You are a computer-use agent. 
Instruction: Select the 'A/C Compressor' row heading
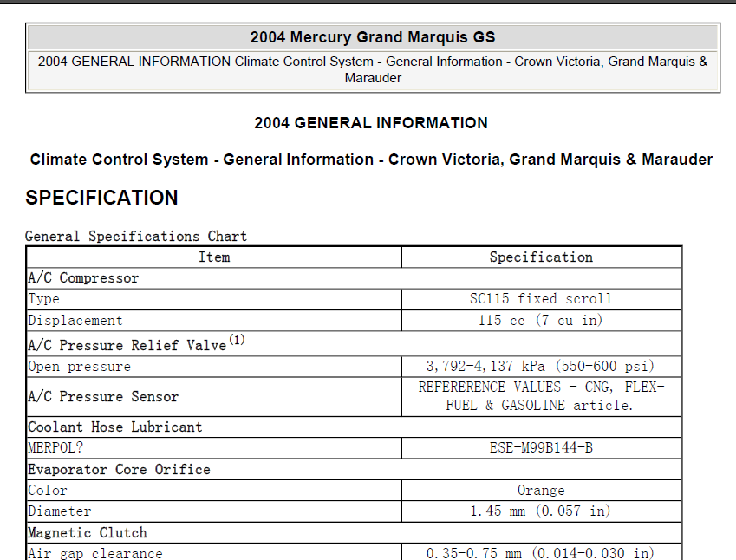(83, 278)
